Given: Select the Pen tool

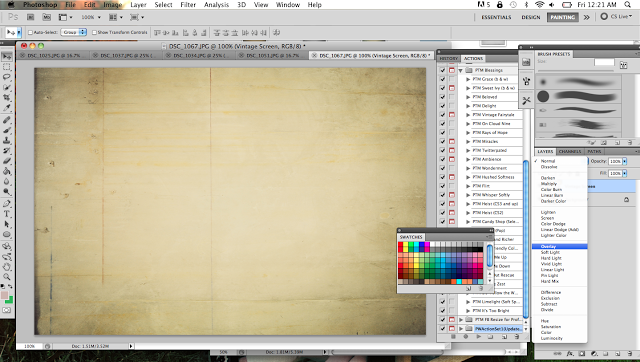Looking at the screenshot, I should [7, 204].
